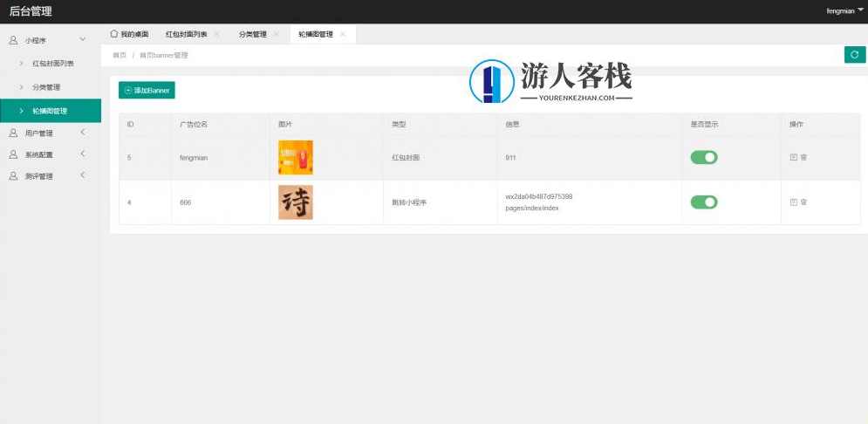Click the delete icon in the fengmian row
The image size is (868, 424).
tap(803, 157)
